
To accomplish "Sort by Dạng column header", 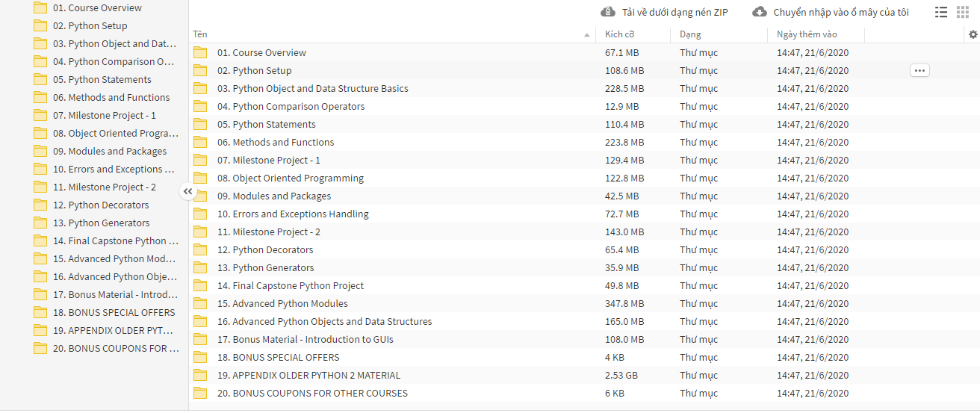I will tap(690, 34).
